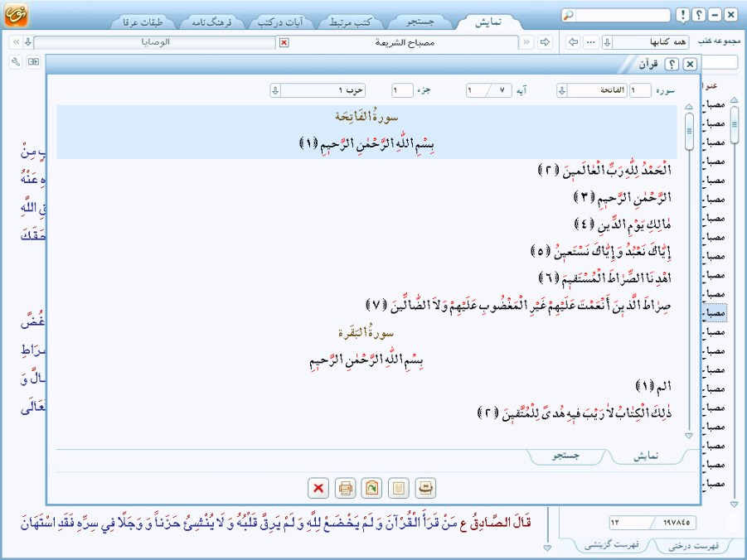Click the الوصایا book title field
The width and height of the screenshot is (747, 560).
click(155, 42)
